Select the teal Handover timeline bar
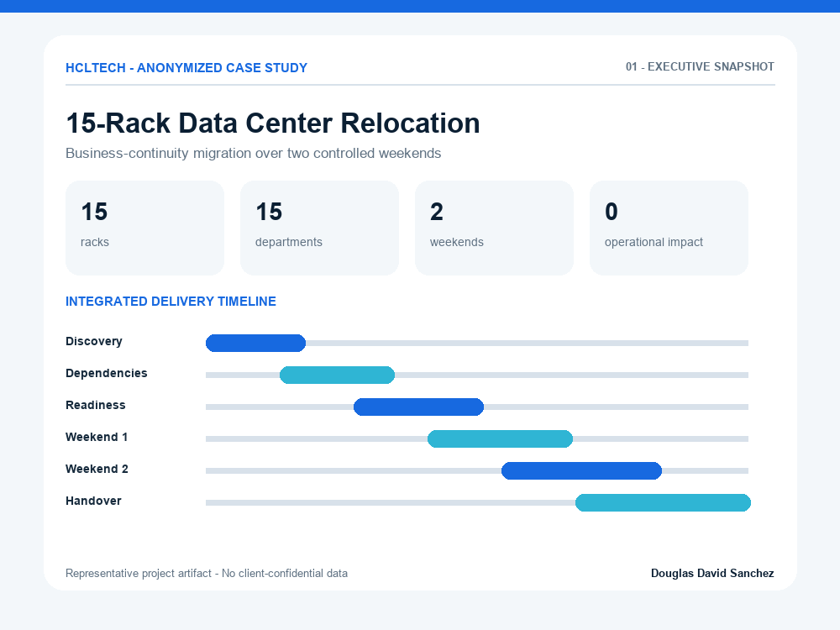This screenshot has height=630, width=840. 663,503
